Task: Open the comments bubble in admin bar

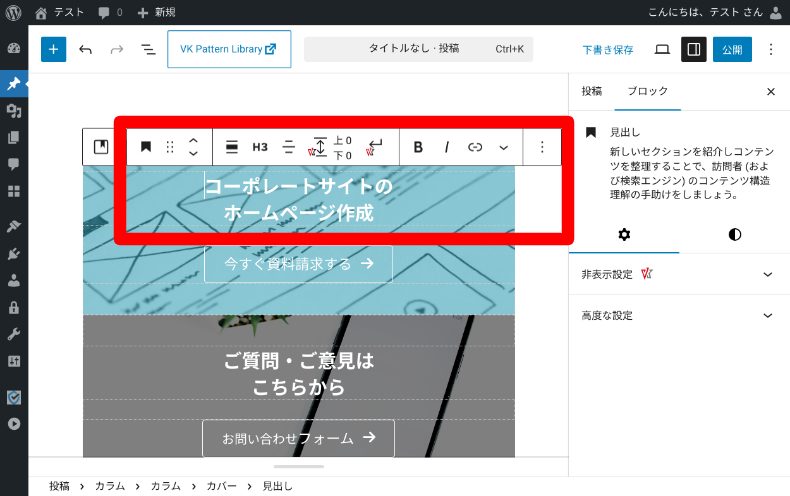Action: [x=110, y=12]
